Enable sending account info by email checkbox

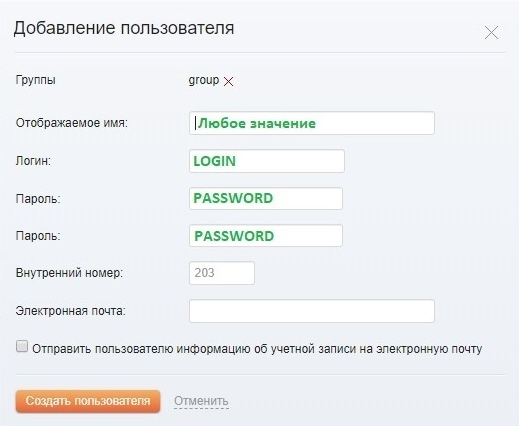(x=22, y=346)
